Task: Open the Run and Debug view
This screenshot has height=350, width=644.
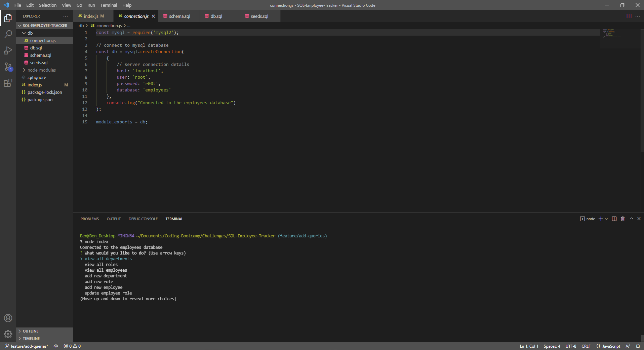Action: click(8, 50)
